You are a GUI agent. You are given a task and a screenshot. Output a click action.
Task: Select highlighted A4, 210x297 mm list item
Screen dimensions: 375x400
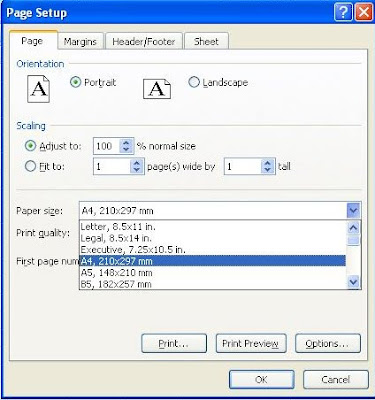pyautogui.click(x=213, y=261)
